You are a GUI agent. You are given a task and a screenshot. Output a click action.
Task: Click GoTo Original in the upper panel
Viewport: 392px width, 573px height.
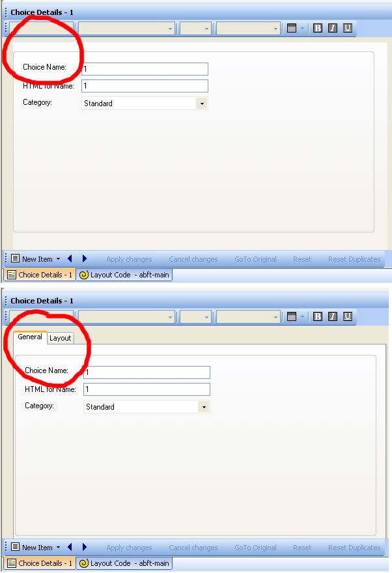(x=255, y=259)
